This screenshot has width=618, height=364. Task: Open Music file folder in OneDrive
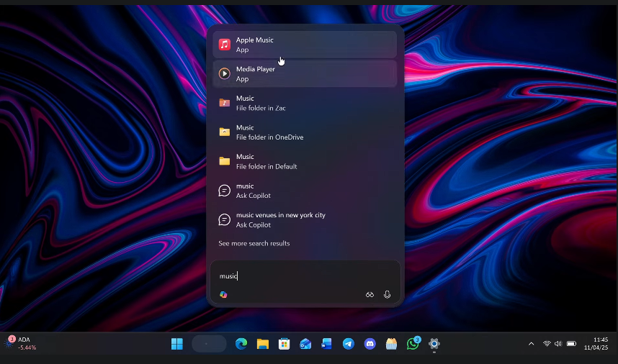[x=304, y=132]
